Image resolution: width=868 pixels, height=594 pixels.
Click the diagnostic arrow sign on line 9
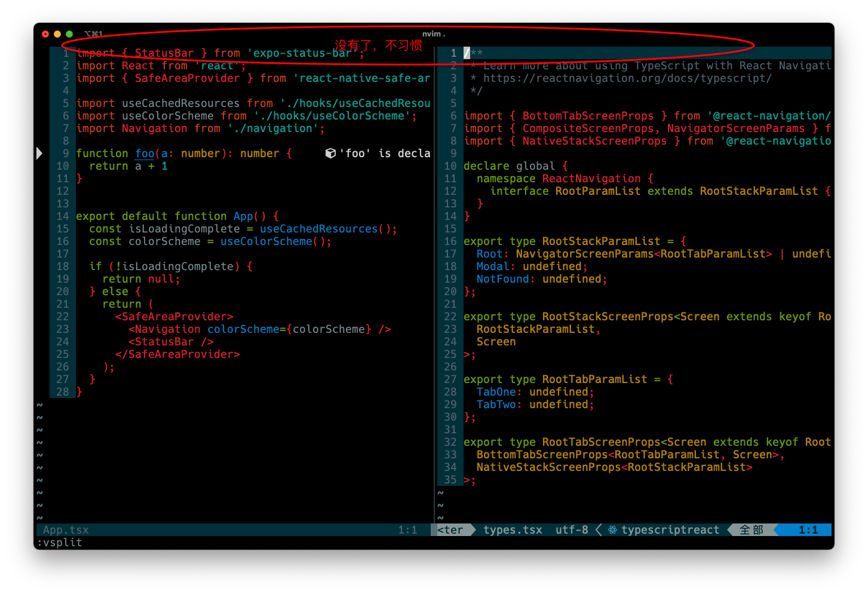coord(39,154)
